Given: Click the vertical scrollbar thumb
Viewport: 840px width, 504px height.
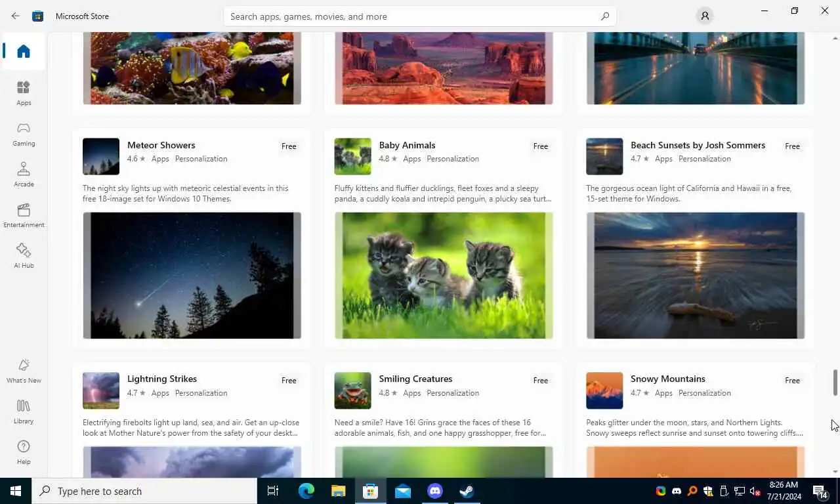Looking at the screenshot, I should point(835,383).
